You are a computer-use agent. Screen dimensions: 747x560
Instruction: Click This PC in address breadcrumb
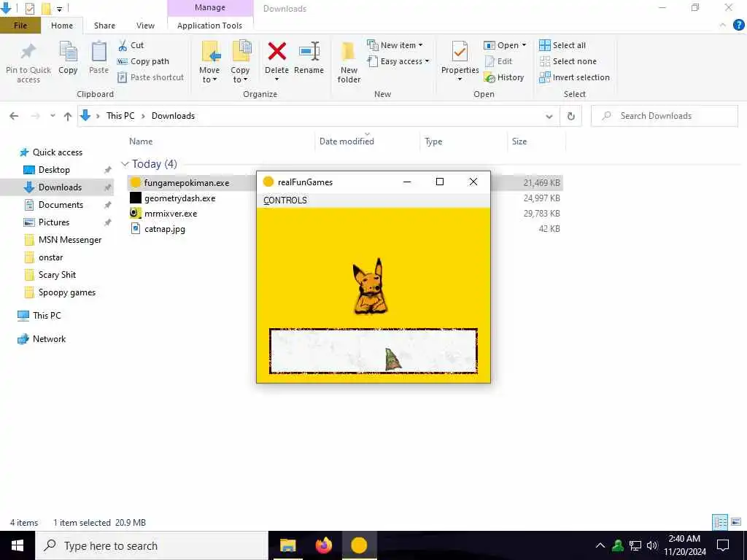pos(120,116)
